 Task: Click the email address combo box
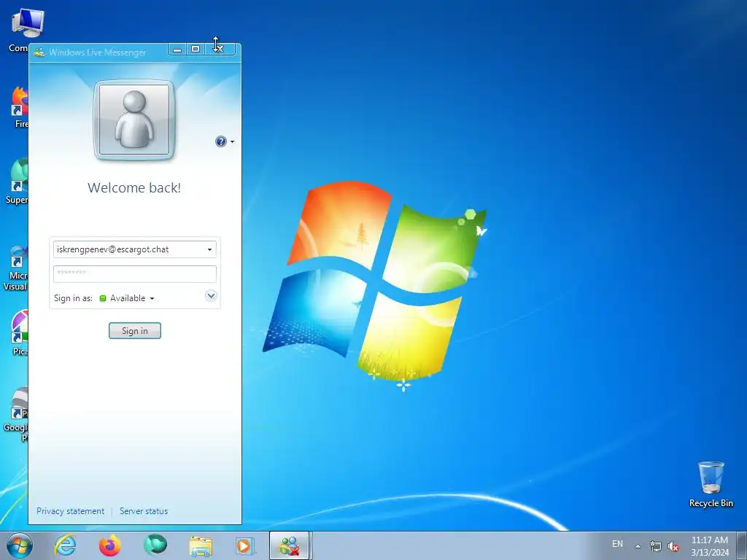[x=135, y=249]
